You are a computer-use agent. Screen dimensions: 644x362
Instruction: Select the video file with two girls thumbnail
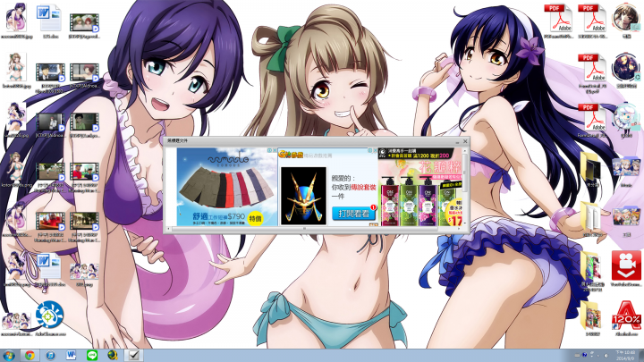(x=84, y=26)
